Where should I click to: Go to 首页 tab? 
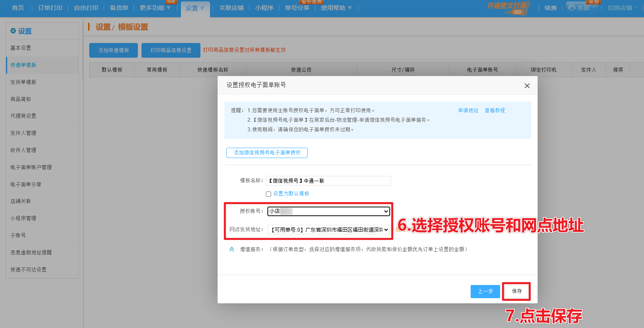[x=18, y=8]
